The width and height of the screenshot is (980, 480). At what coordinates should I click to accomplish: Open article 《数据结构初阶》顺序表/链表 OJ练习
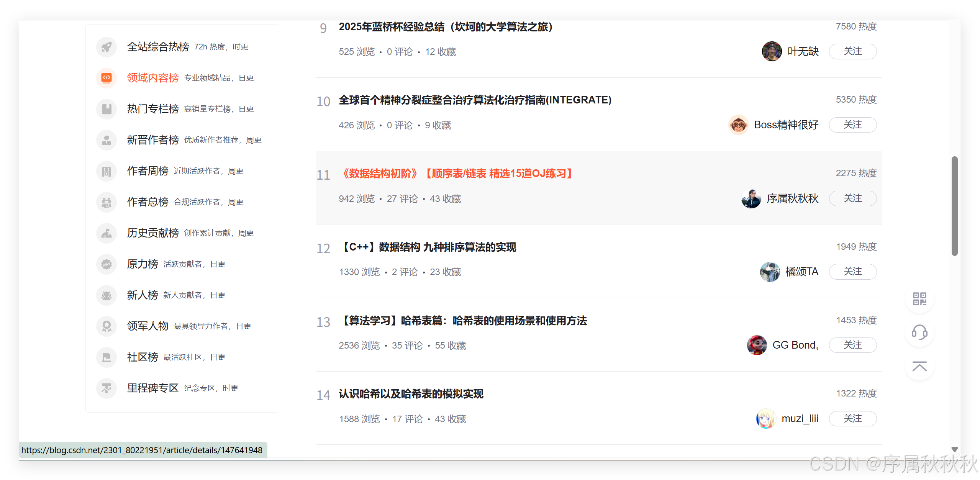(x=456, y=174)
